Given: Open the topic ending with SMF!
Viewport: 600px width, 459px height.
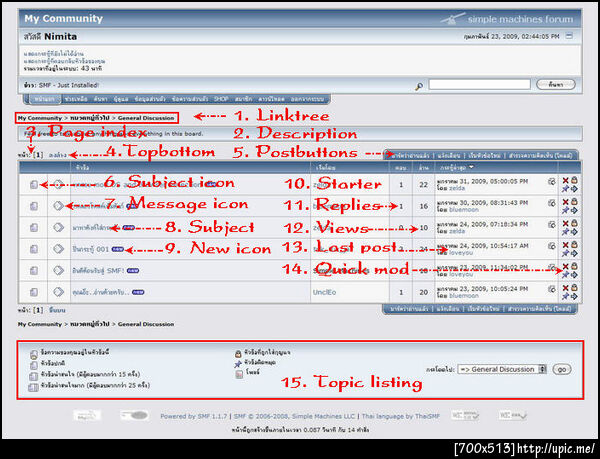Looking at the screenshot, I should tap(98, 271).
